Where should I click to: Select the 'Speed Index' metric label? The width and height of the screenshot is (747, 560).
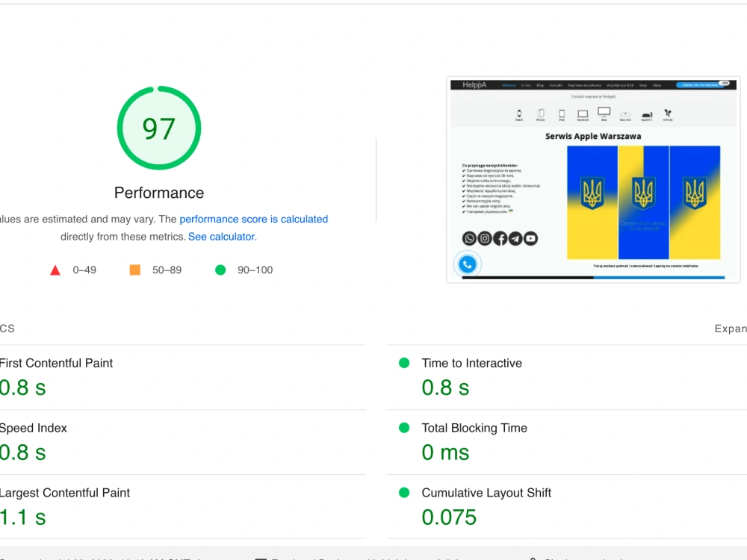(34, 428)
